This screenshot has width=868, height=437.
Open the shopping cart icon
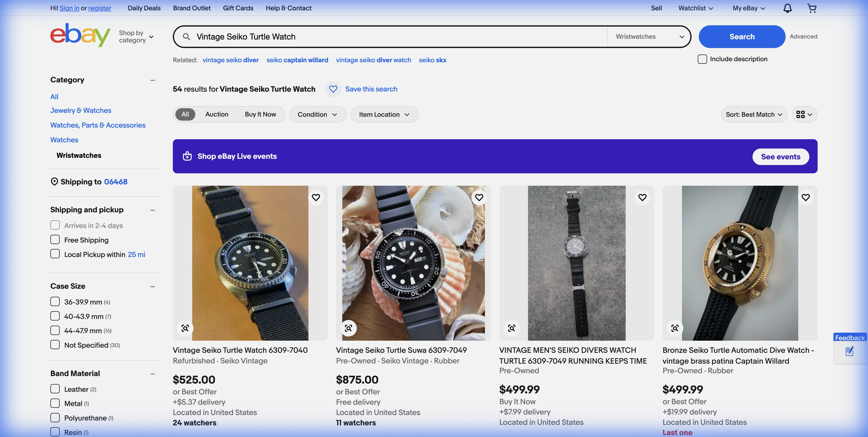pos(812,8)
